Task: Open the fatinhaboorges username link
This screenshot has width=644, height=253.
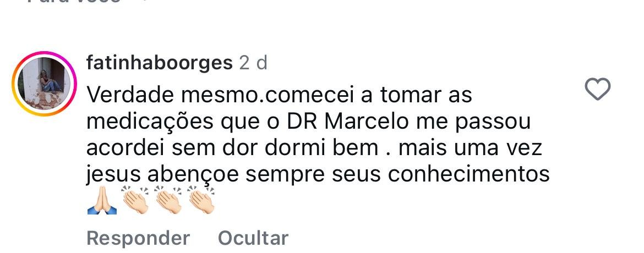Action: click(160, 63)
